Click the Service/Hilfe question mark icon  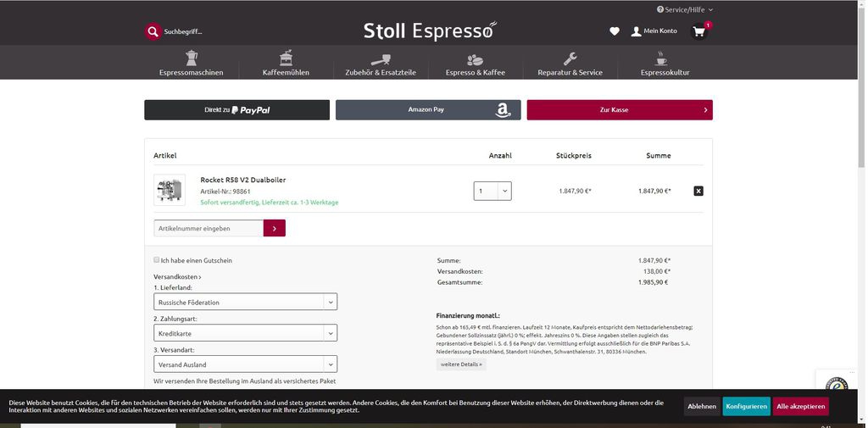click(660, 9)
